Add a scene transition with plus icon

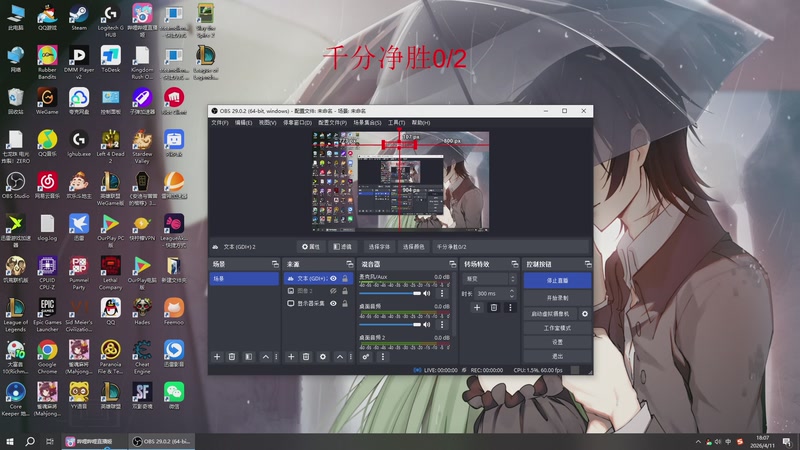[x=477, y=308]
